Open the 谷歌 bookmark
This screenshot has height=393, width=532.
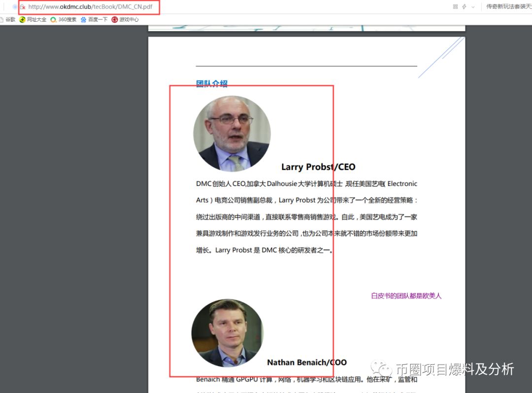point(8,19)
